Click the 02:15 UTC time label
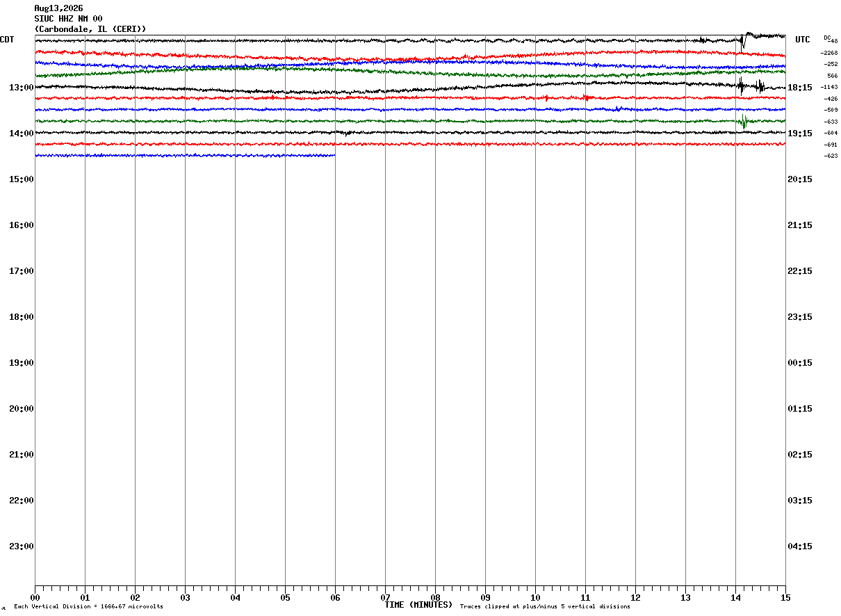This screenshot has height=616, width=841. (800, 455)
